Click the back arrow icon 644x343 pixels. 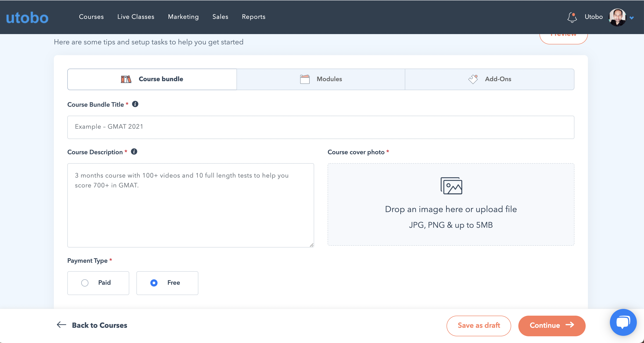(61, 325)
